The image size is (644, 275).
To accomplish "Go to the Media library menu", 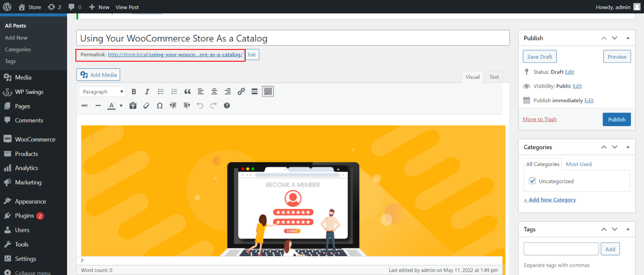I will click(x=34, y=77).
